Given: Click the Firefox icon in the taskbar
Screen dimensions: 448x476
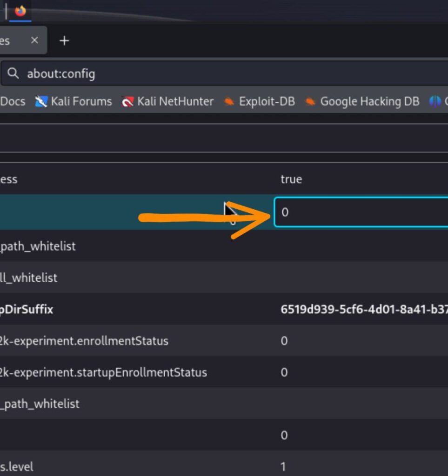Looking at the screenshot, I should pyautogui.click(x=20, y=11).
